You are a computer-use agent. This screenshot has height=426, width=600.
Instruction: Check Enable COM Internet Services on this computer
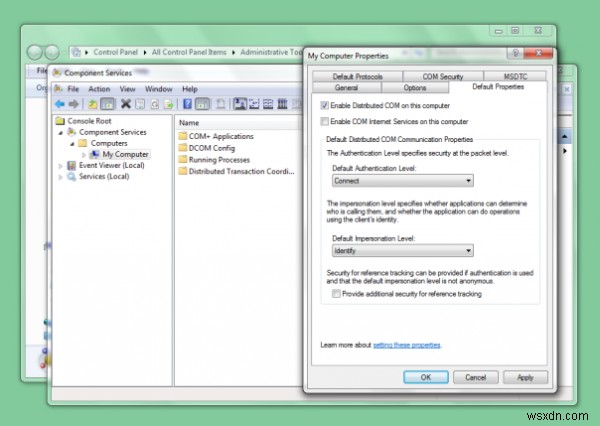324,121
